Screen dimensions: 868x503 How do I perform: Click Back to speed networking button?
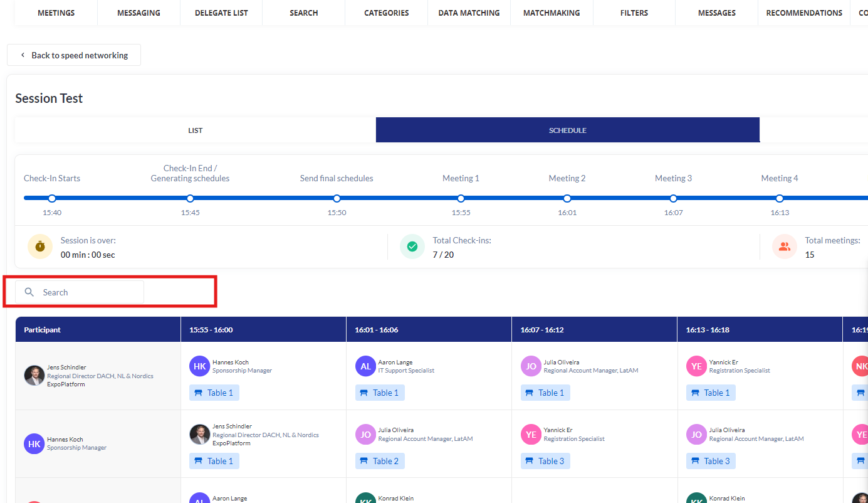(x=74, y=55)
